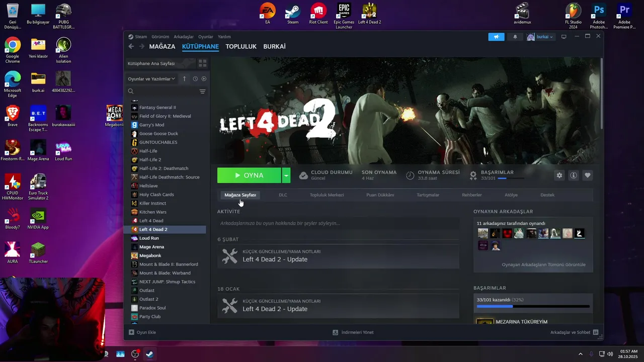Click the achievements trophy icon
Image resolution: width=644 pixels, height=362 pixels.
pyautogui.click(x=473, y=175)
